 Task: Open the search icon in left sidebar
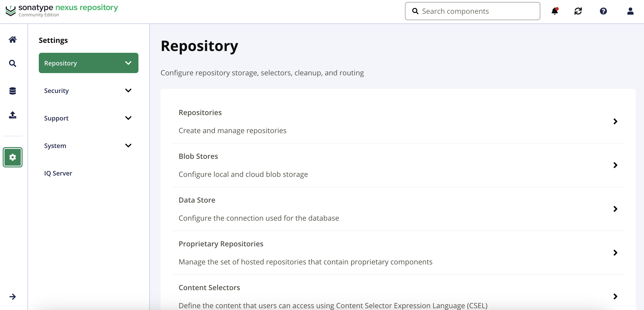(12, 63)
